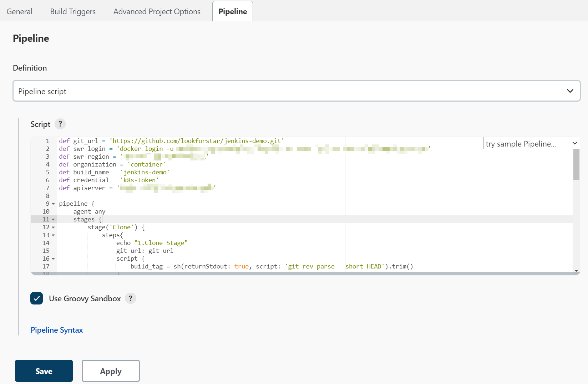Collapse the pipeline block on line 9
Image resolution: width=588 pixels, height=384 pixels.
click(53, 204)
